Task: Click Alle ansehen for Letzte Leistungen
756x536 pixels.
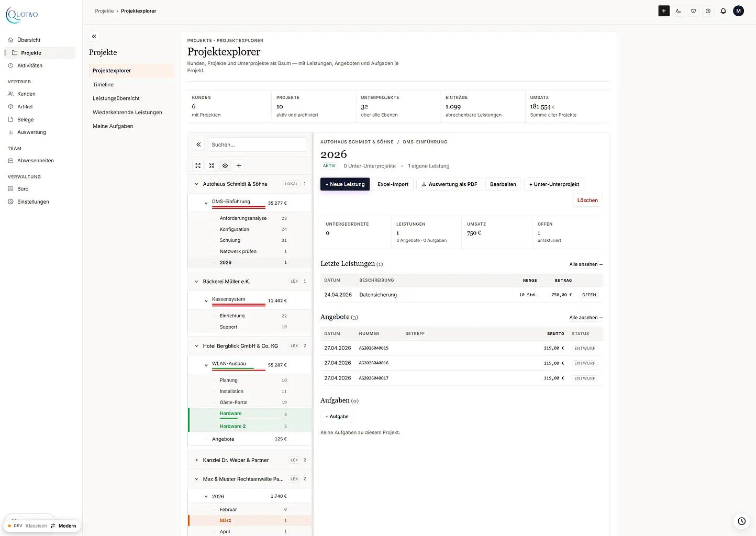Action: click(586, 264)
